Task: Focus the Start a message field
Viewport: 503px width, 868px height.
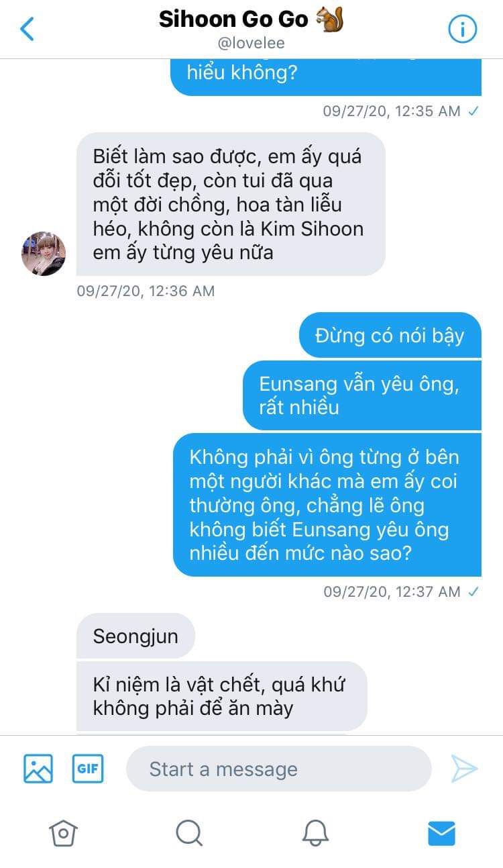Action: point(278,769)
